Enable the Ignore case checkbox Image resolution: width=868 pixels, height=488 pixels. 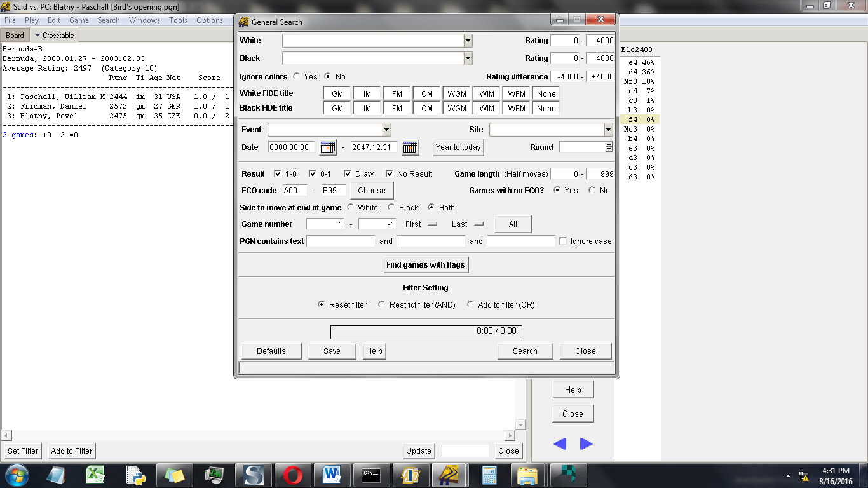563,241
